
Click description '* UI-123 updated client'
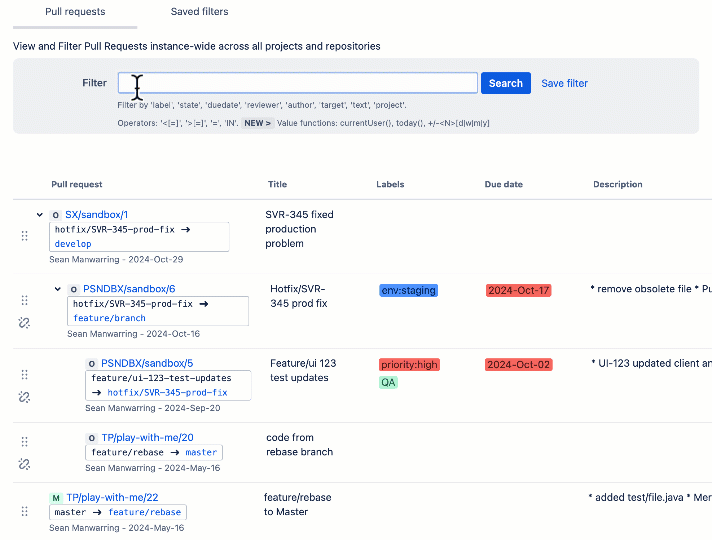[646, 363]
